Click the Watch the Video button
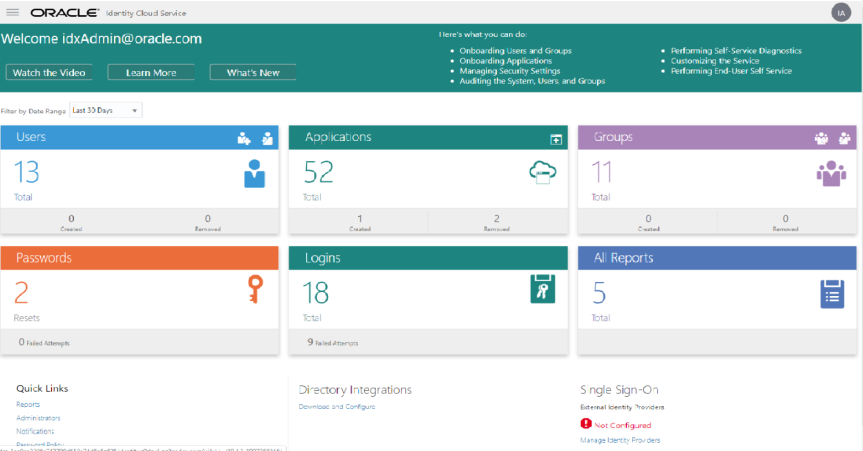Screen dimensions: 863x451 pyautogui.click(x=49, y=72)
